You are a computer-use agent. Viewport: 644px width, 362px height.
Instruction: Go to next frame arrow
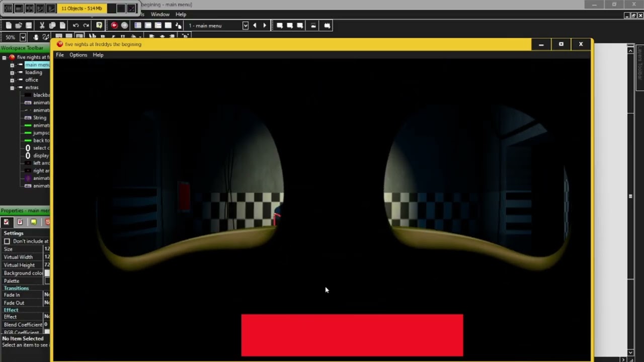pos(265,26)
